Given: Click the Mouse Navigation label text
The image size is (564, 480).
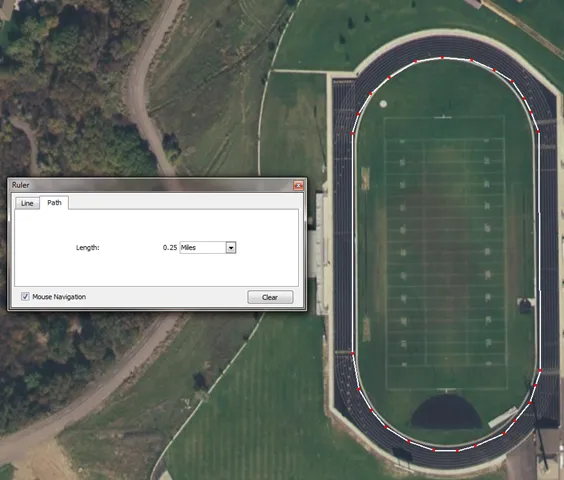Looking at the screenshot, I should coord(59,297).
